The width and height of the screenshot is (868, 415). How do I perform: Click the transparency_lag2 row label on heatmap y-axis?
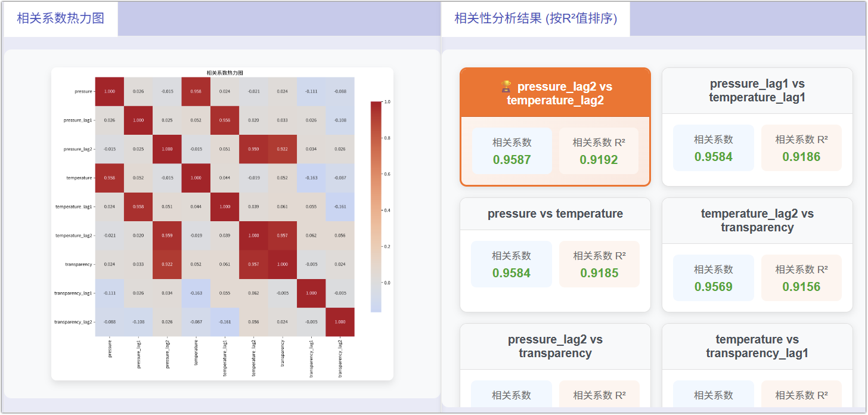[73, 322]
